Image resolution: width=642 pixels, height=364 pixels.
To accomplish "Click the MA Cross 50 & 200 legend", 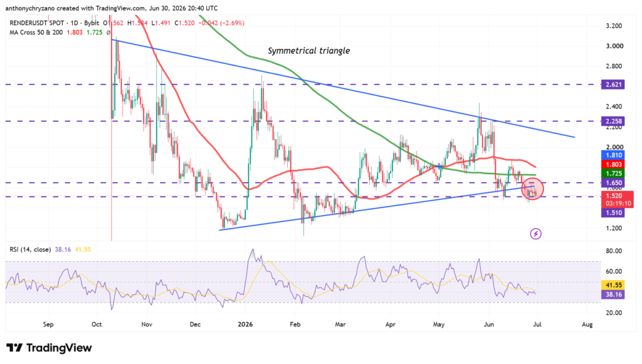I will [36, 33].
